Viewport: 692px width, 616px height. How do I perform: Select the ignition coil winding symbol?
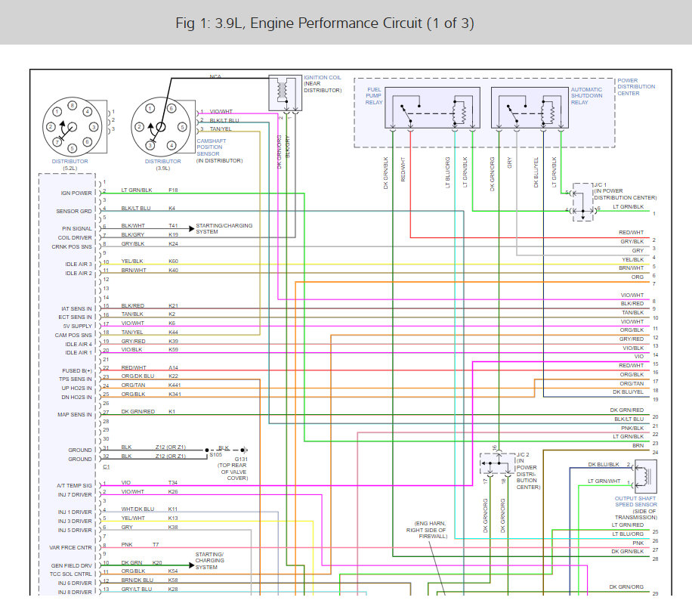click(283, 91)
